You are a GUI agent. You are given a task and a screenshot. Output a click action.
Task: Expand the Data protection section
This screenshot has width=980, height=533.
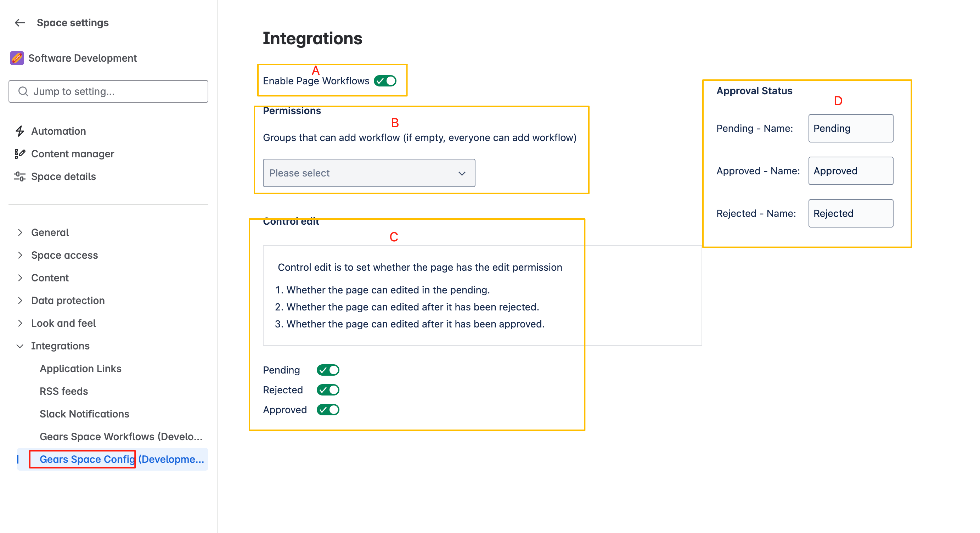coord(20,301)
